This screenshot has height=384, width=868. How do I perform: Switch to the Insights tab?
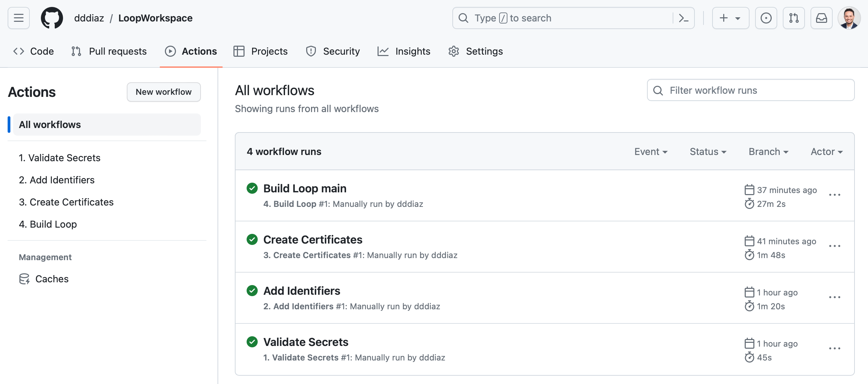coord(404,51)
